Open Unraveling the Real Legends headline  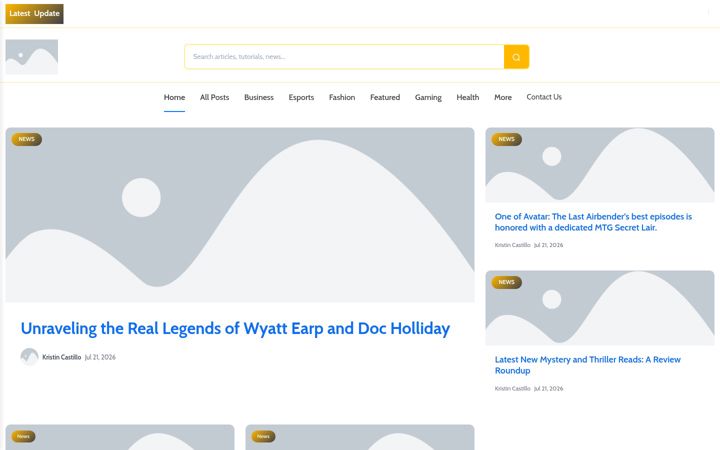pos(235,329)
